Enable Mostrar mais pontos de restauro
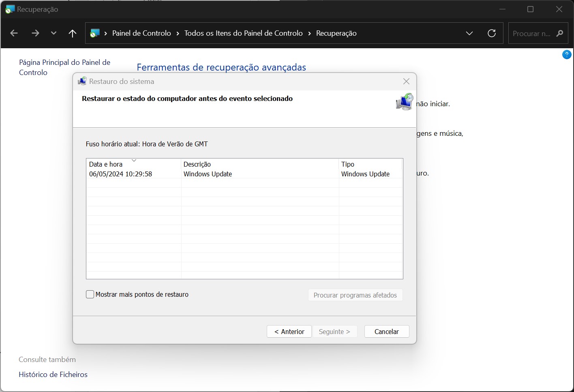The width and height of the screenshot is (574, 392). 90,294
